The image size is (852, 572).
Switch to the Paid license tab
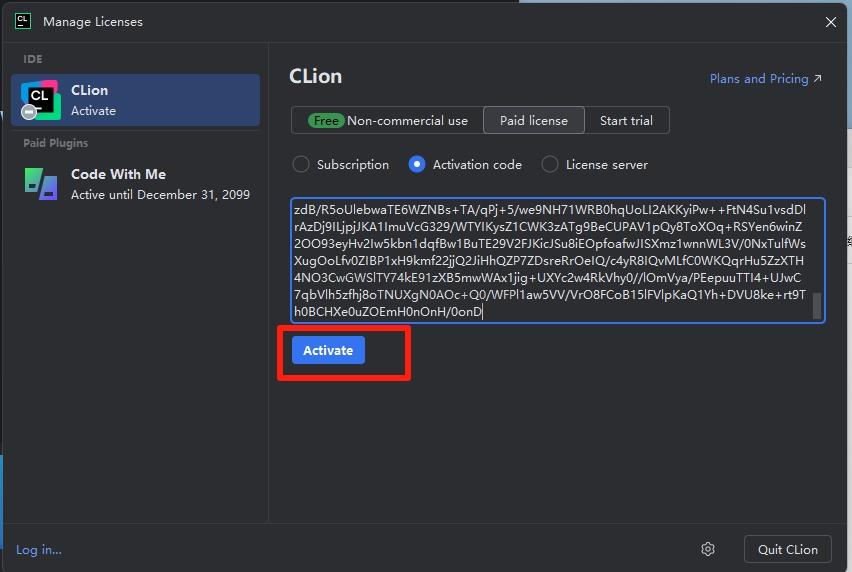click(x=534, y=120)
